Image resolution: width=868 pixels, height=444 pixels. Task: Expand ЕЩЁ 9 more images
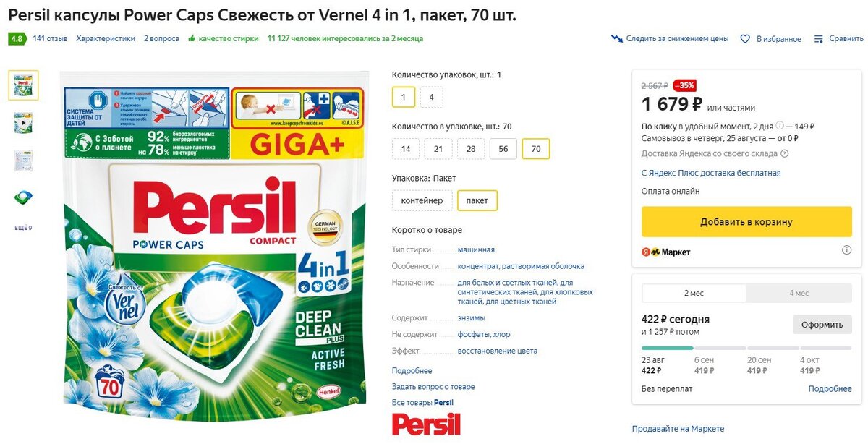[23, 228]
